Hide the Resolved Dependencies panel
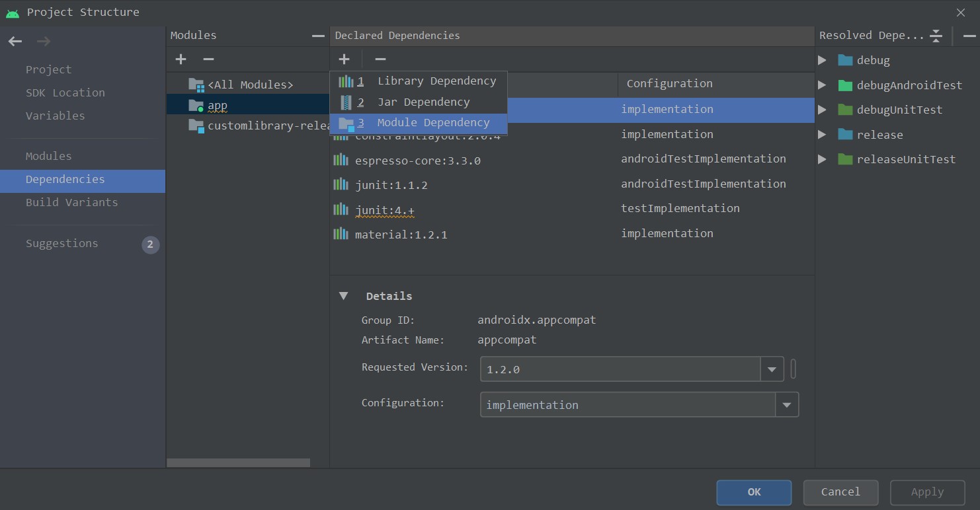The width and height of the screenshot is (980, 510). click(x=969, y=36)
